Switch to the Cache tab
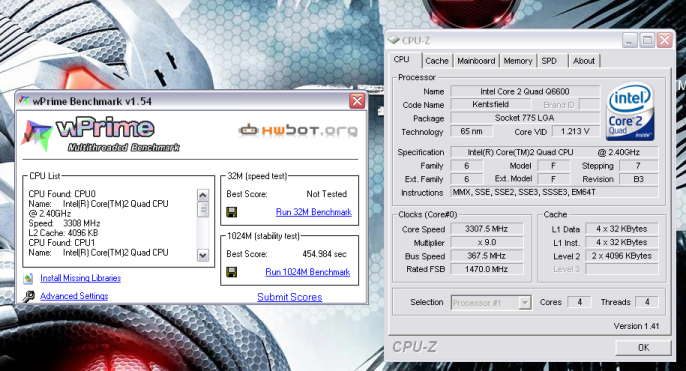 [437, 61]
